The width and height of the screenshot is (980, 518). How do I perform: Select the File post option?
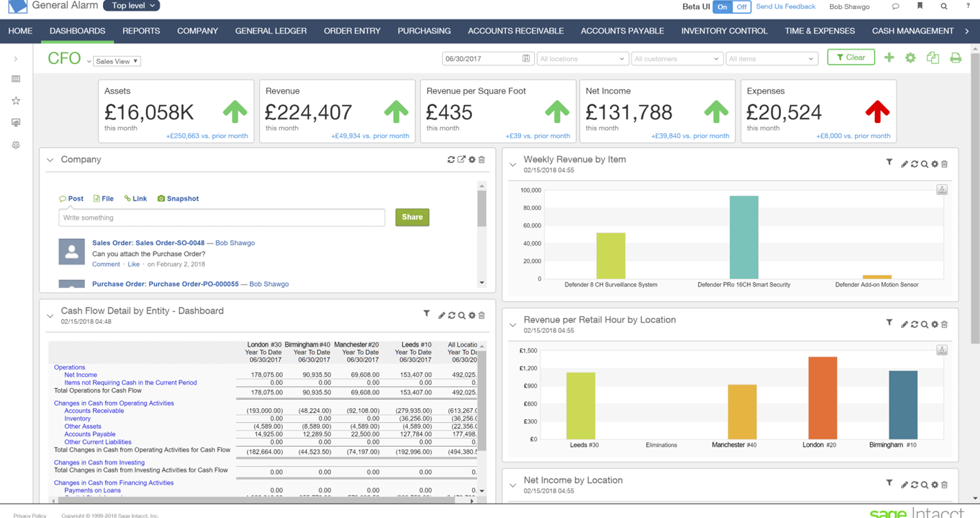103,198
